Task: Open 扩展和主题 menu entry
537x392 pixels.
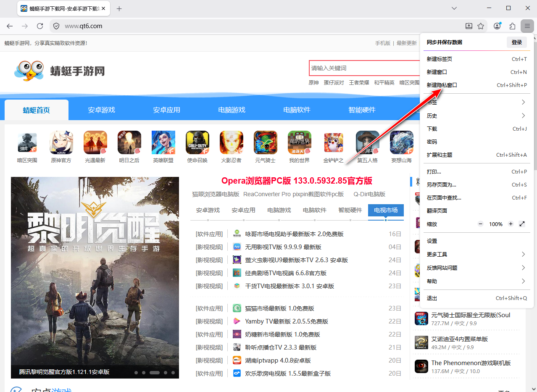Action: point(477,155)
